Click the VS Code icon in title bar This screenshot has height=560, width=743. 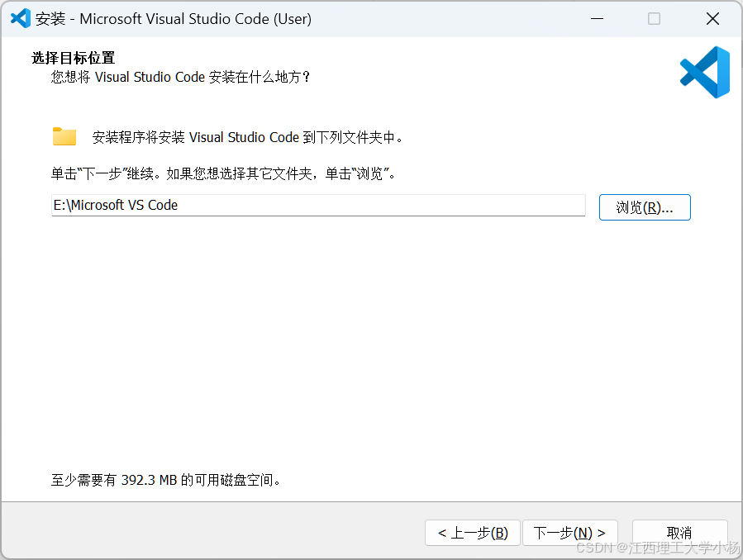[20, 18]
